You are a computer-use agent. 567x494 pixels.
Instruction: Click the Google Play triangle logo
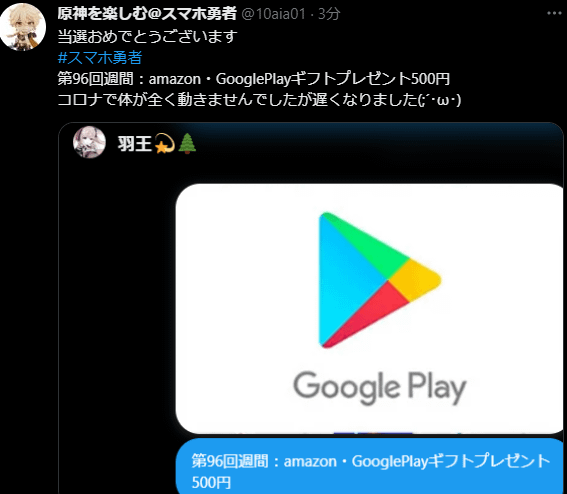coord(379,280)
